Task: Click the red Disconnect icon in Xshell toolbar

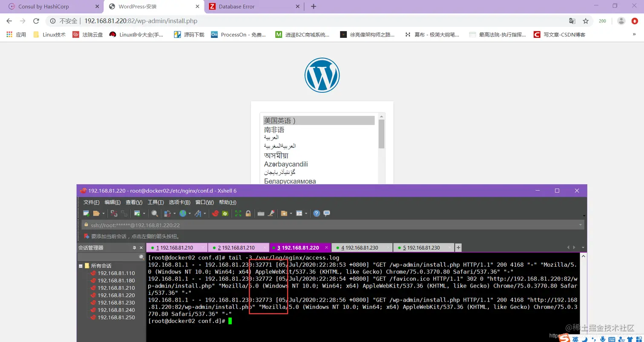Action: [x=114, y=214]
